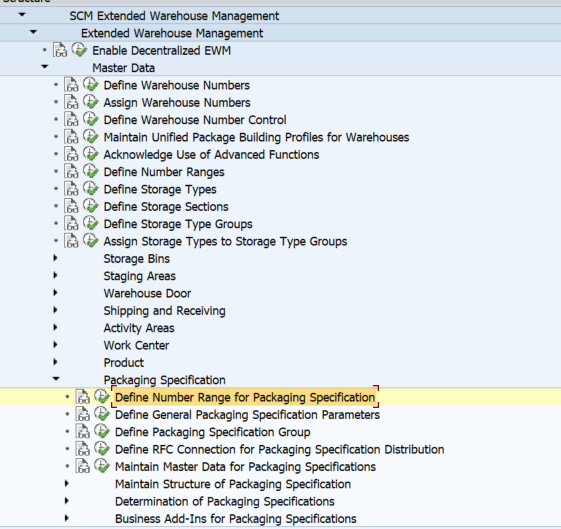Expand the Product node
Image resolution: width=561 pixels, height=529 pixels.
pos(55,362)
